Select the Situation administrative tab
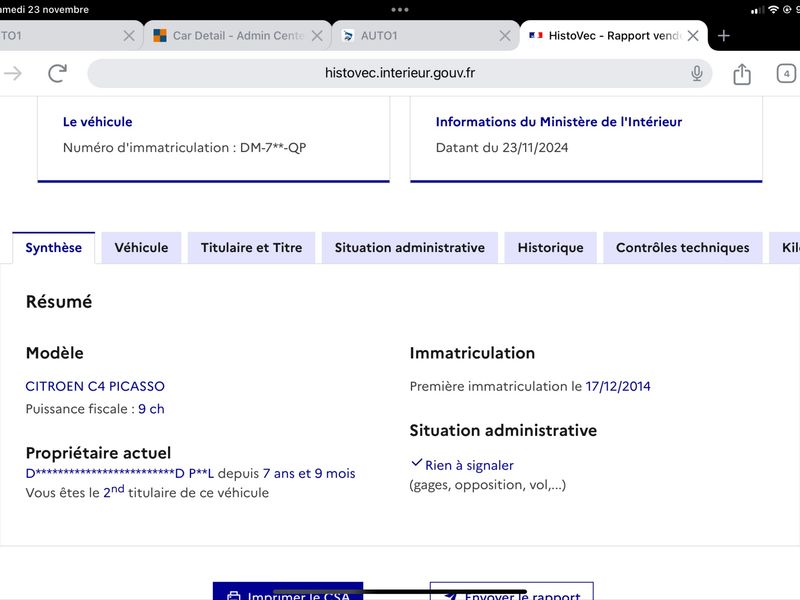 click(410, 247)
